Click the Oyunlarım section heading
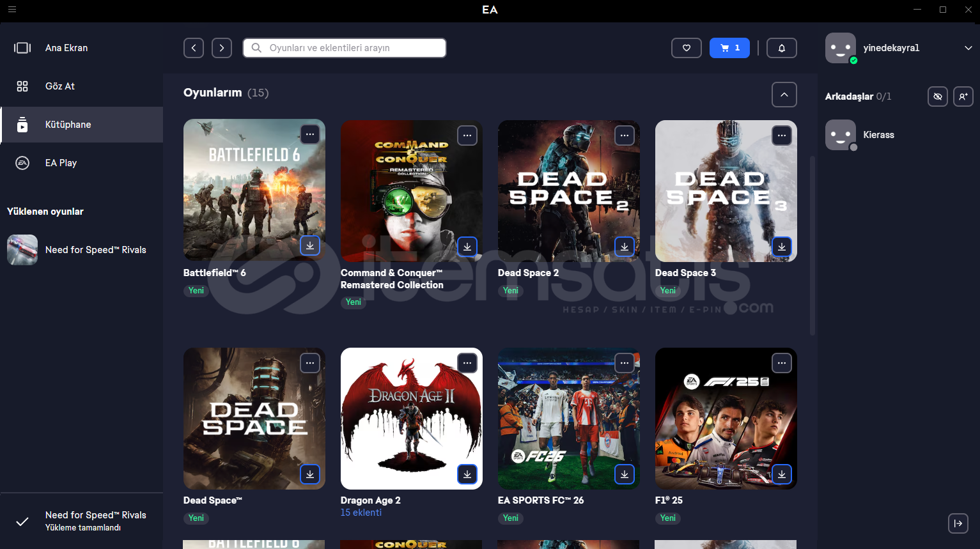980x549 pixels. tap(212, 93)
